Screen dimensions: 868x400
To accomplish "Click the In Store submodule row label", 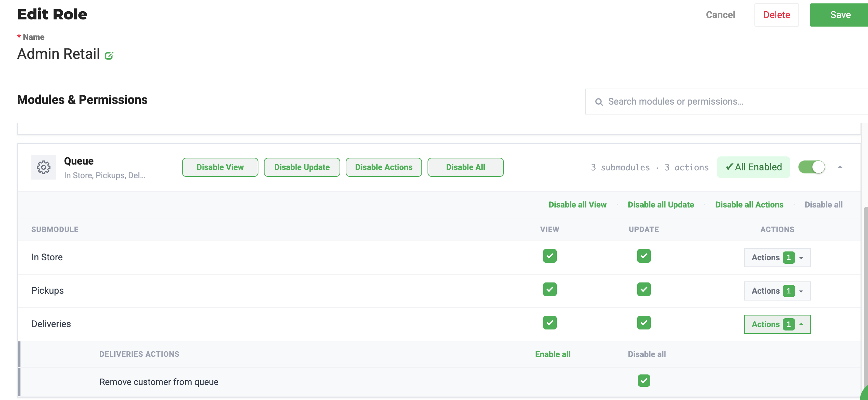I will [x=47, y=257].
